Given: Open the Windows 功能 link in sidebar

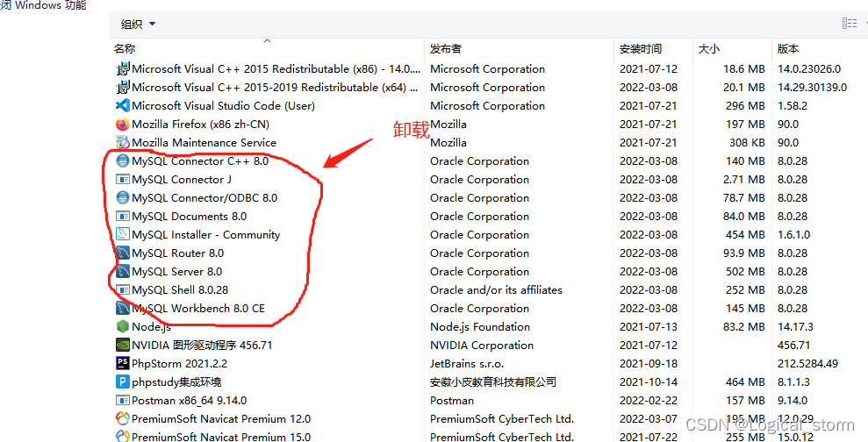Looking at the screenshot, I should point(43,5).
